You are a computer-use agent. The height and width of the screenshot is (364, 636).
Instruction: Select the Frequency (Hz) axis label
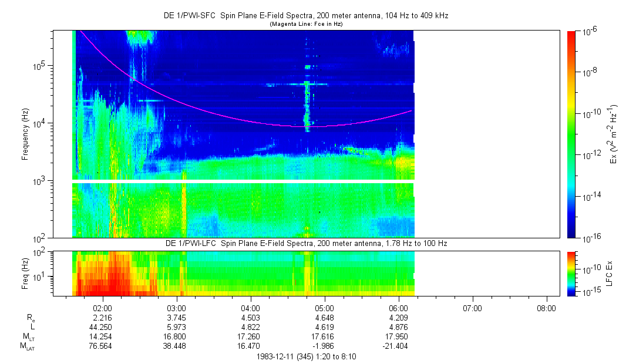click(x=25, y=134)
